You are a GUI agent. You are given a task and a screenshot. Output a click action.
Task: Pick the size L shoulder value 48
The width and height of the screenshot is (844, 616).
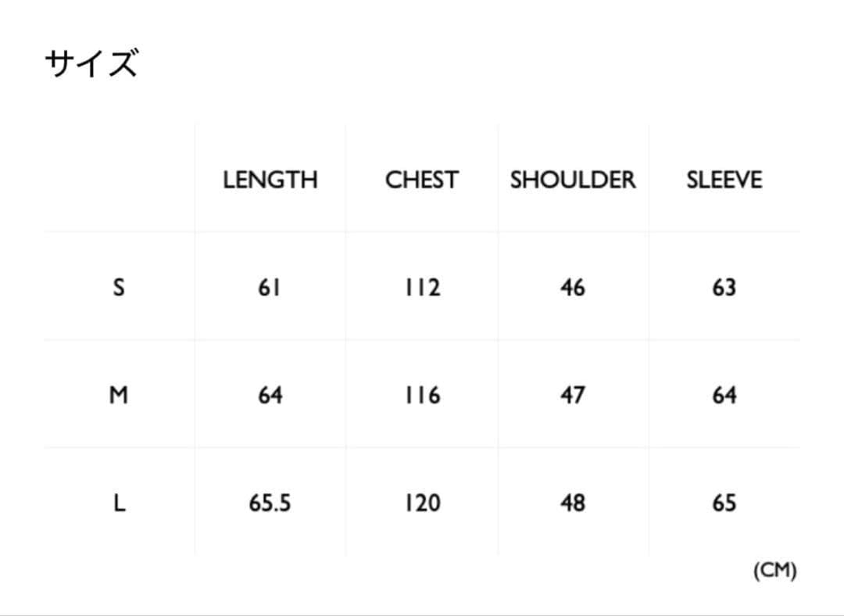pos(573,503)
